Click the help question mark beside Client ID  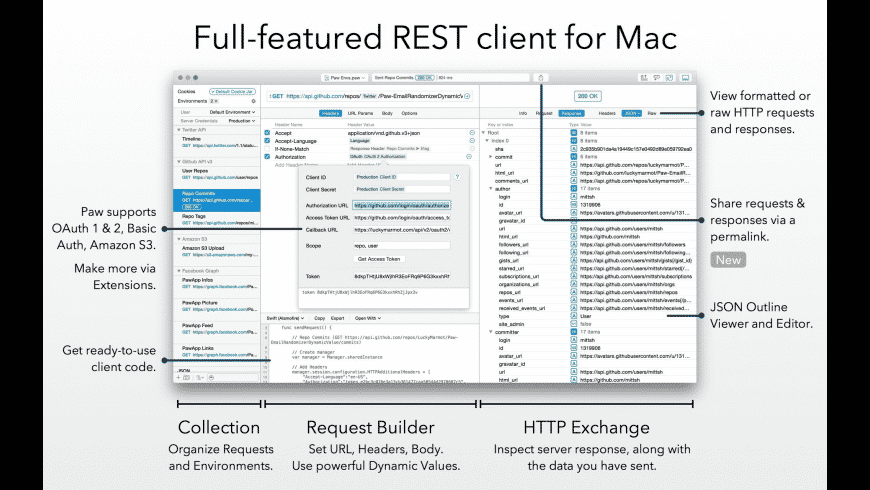click(x=457, y=177)
